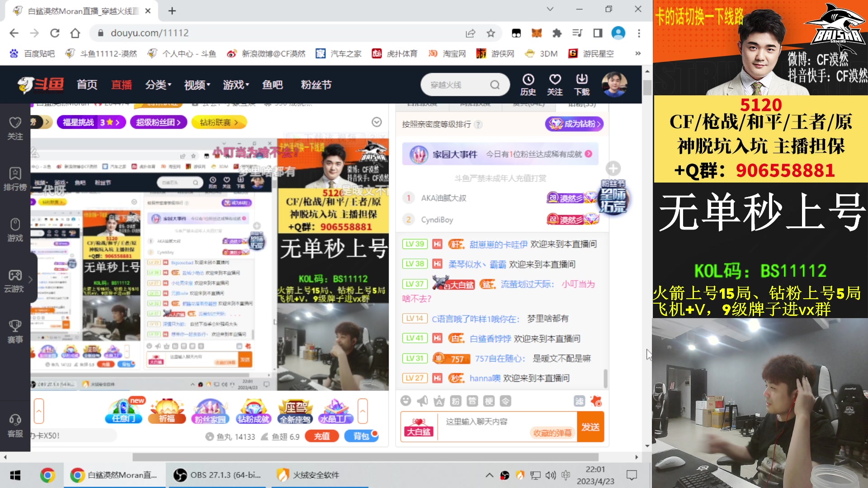The width and height of the screenshot is (868, 488).
Task: Open the 斗鱼11112-漠然 bookmark
Action: (101, 53)
